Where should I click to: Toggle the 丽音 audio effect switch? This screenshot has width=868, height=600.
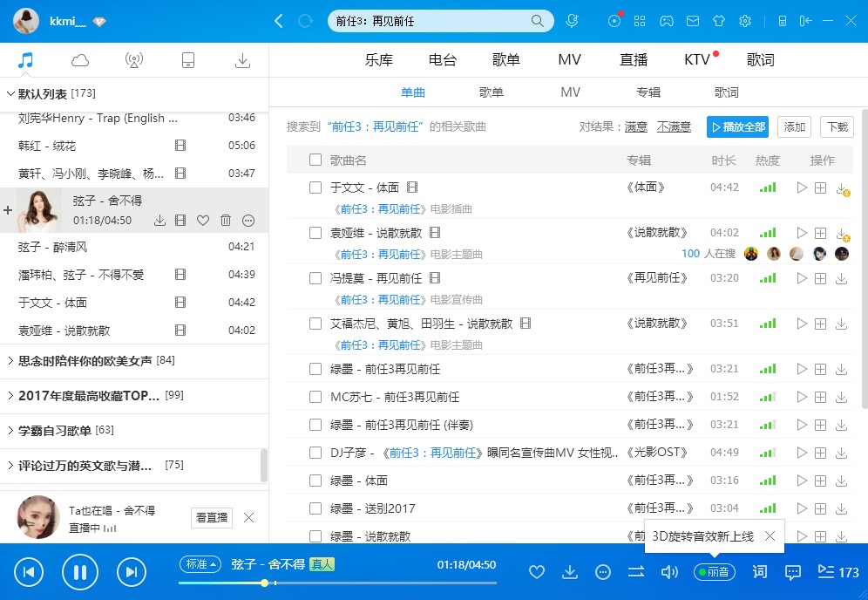(714, 572)
